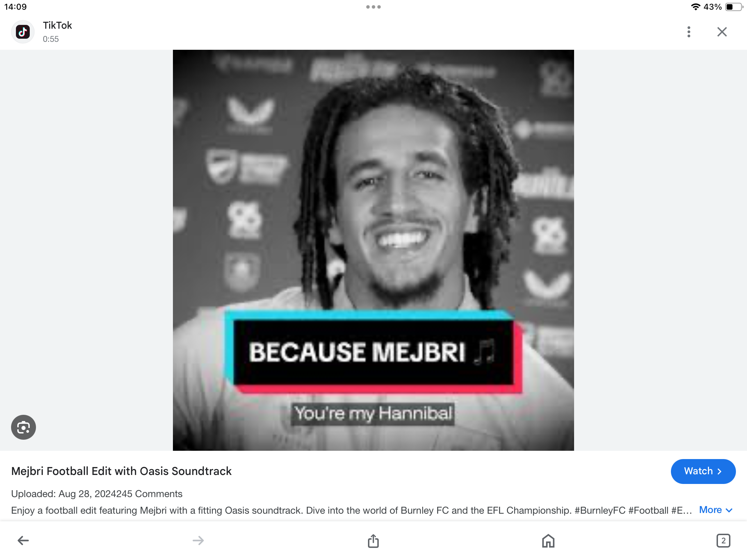
Task: Tap the 14:09 clock in status bar
Action: [15, 7]
